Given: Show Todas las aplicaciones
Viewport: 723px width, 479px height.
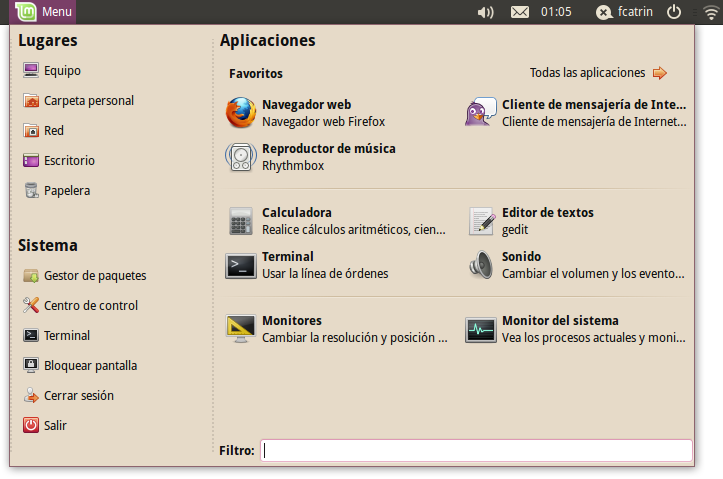Looking at the screenshot, I should [587, 73].
